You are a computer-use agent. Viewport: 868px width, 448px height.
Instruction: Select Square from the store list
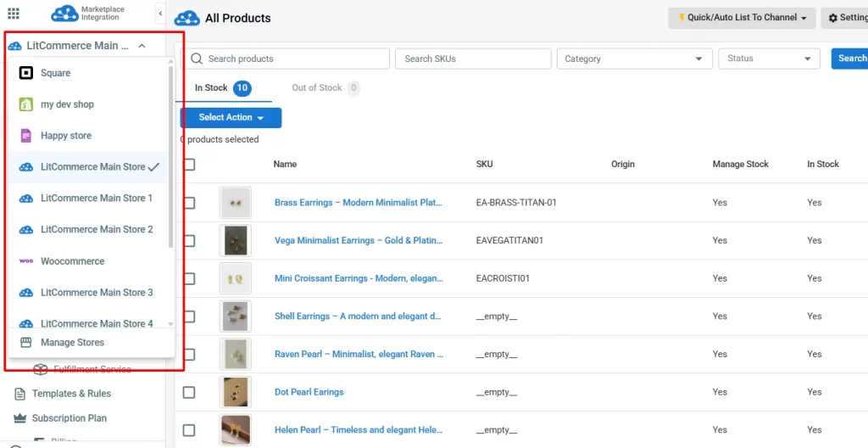coord(87,73)
